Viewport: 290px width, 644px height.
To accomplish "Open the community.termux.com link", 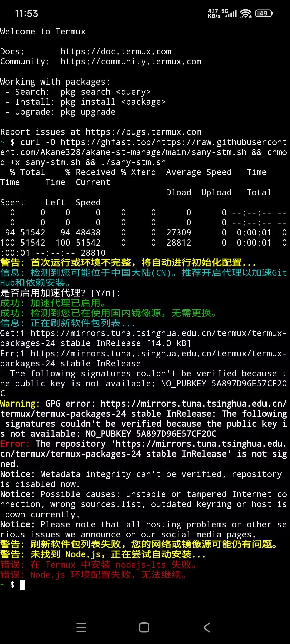I will (x=131, y=62).
